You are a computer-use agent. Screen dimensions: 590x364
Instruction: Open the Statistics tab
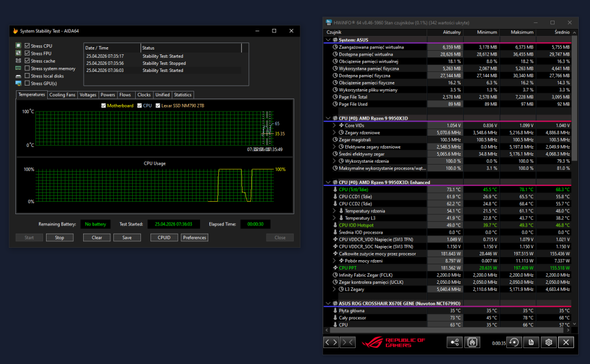click(182, 95)
